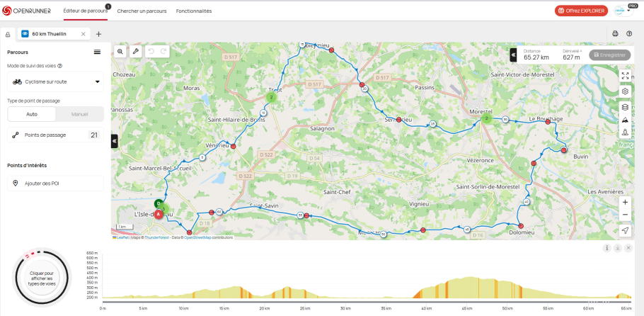Click the print icon
This screenshot has width=644, height=316.
click(615, 33)
